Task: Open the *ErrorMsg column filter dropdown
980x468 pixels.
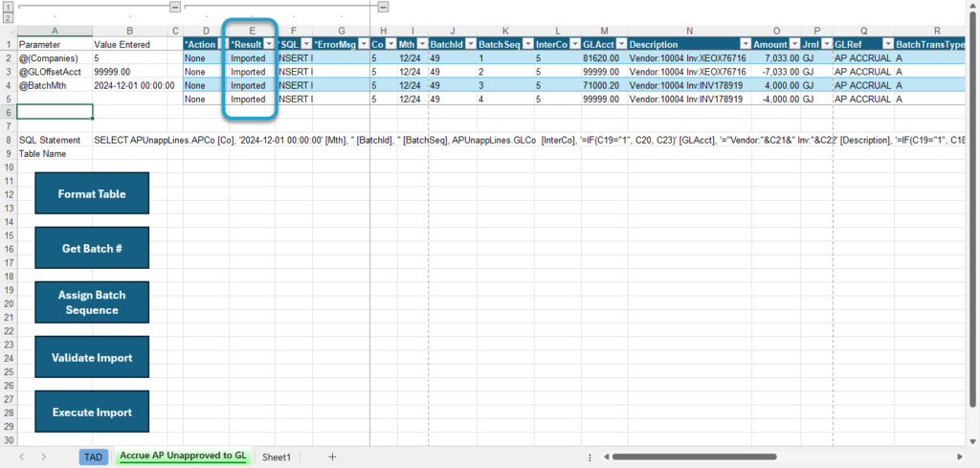Action: tap(364, 44)
